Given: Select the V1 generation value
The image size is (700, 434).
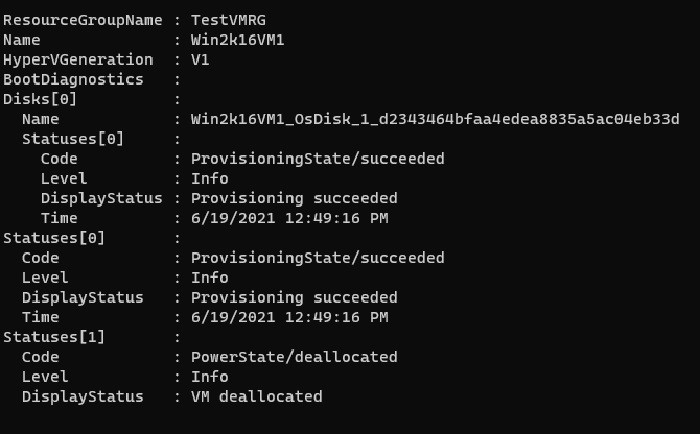Looking at the screenshot, I should pos(200,60).
